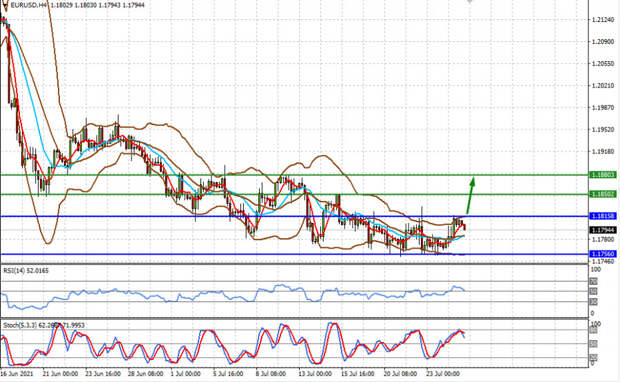This screenshot has height=382, width=620.
Task: Select the blue 1.18158 price level tag
Action: coord(603,216)
